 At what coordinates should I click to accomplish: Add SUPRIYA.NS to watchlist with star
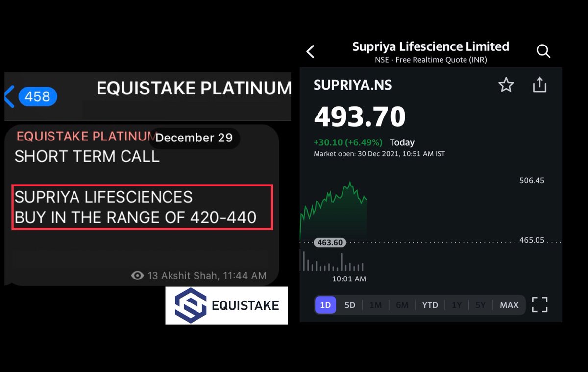pos(506,85)
